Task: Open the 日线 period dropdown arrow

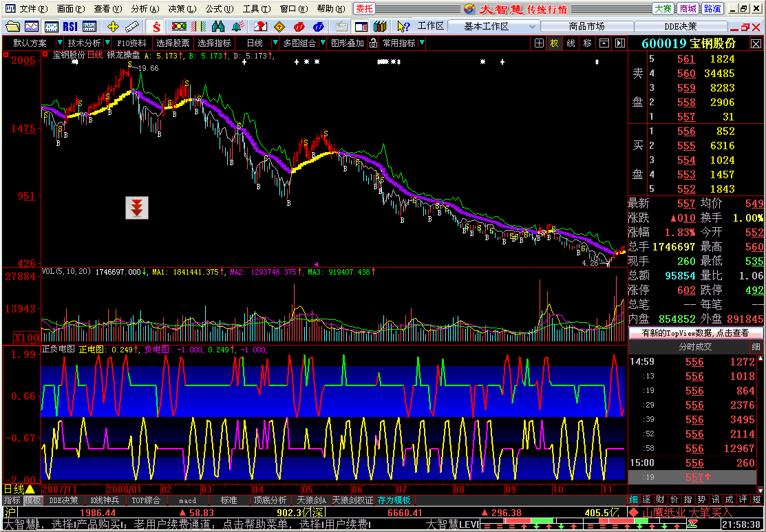Action: [x=275, y=43]
